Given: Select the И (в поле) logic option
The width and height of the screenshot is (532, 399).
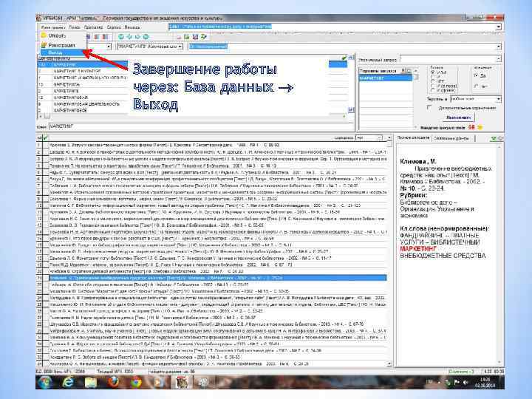Looking at the screenshot, I should click(433, 86).
